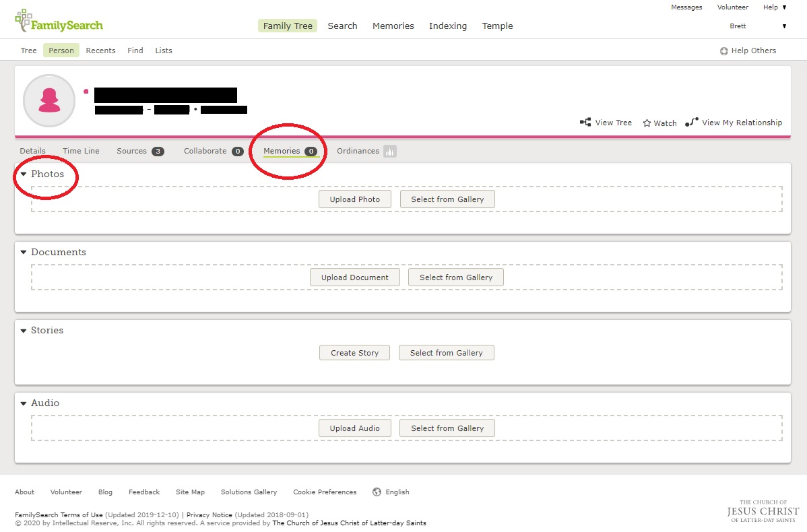Screen dimensions: 807x532
Task: Collapse the Photos section
Action: (23, 174)
